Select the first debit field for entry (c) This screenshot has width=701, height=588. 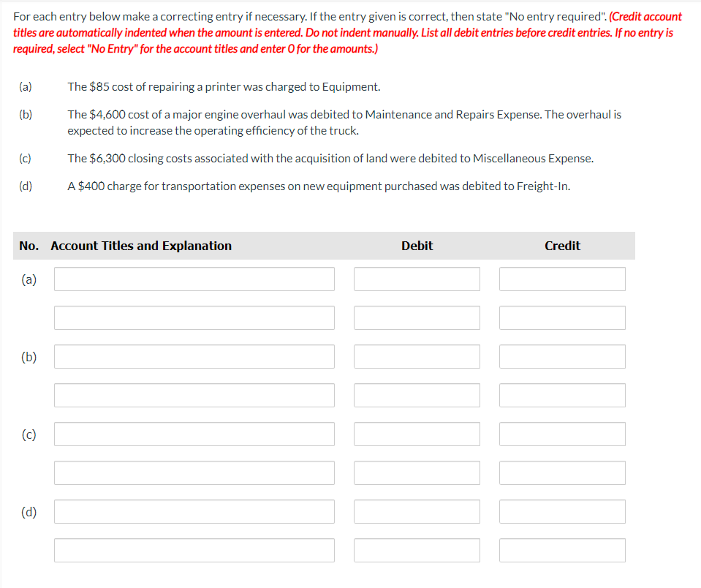coord(416,434)
